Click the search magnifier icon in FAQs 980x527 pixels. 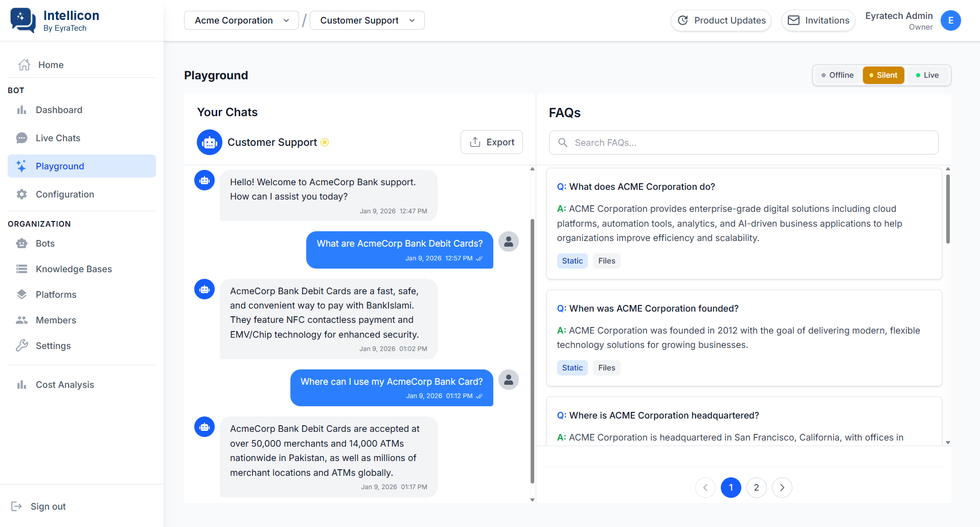coord(563,143)
